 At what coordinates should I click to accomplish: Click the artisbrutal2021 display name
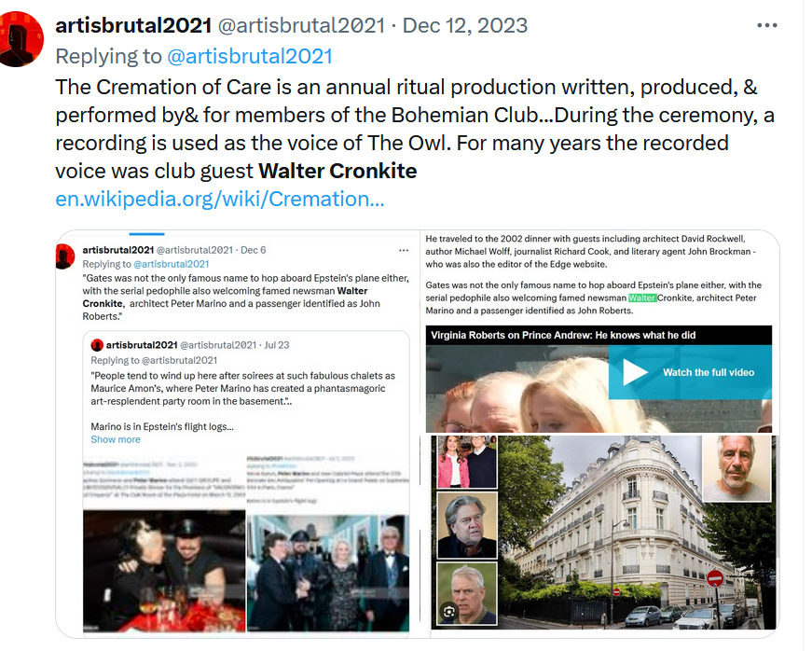pos(133,25)
